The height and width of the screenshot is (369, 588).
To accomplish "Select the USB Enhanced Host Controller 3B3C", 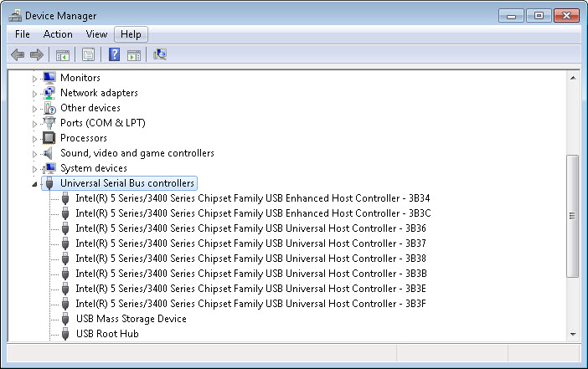I will [254, 213].
